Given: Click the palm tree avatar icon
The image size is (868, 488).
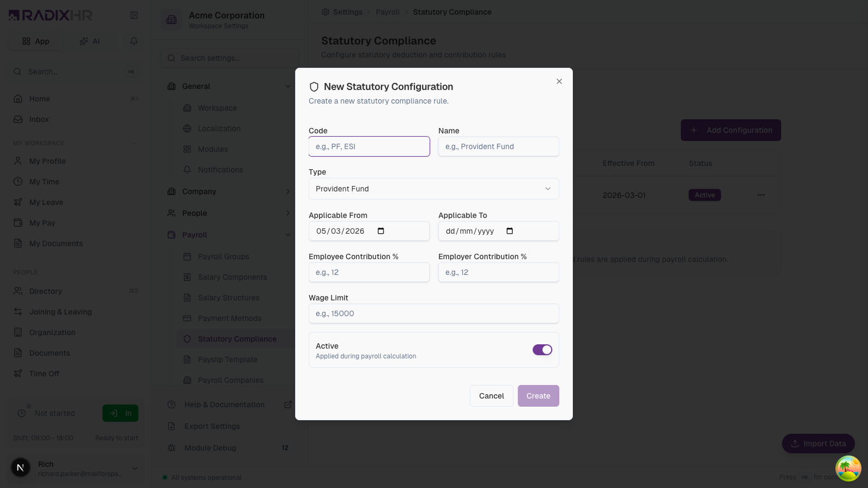Looking at the screenshot, I should (x=848, y=468).
